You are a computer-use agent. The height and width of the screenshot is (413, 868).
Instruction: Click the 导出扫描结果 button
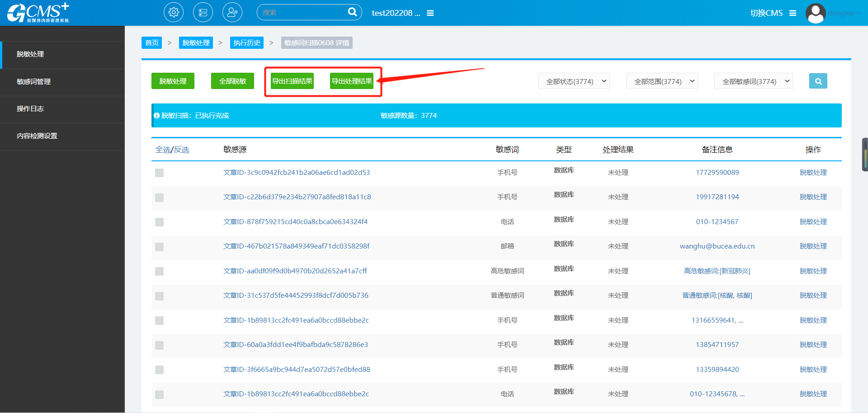[x=292, y=81]
